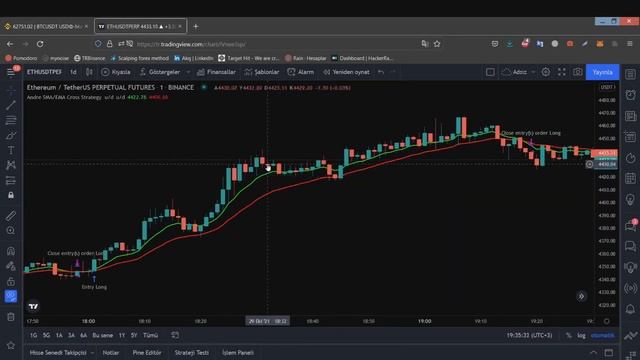Open the Pomodoro bookmark

[21, 58]
